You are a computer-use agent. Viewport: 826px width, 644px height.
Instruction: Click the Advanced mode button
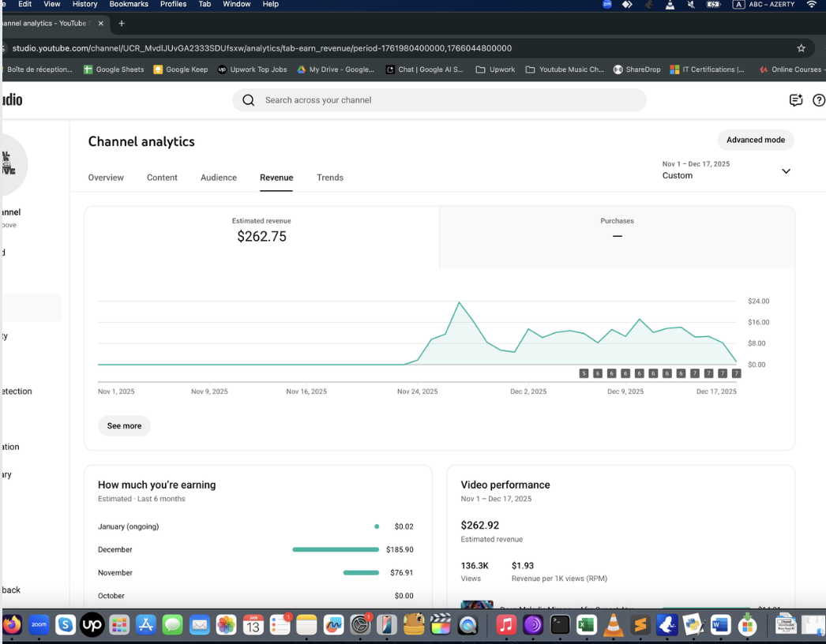click(756, 140)
